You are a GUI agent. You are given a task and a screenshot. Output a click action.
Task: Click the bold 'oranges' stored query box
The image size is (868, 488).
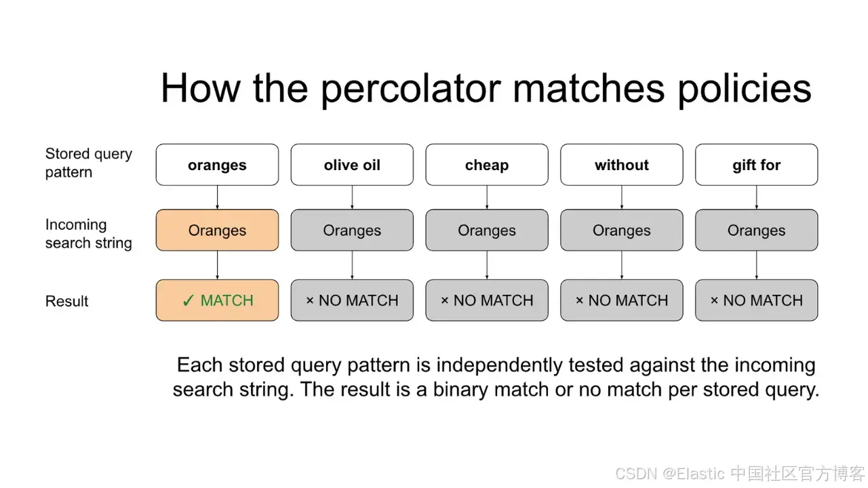point(217,165)
